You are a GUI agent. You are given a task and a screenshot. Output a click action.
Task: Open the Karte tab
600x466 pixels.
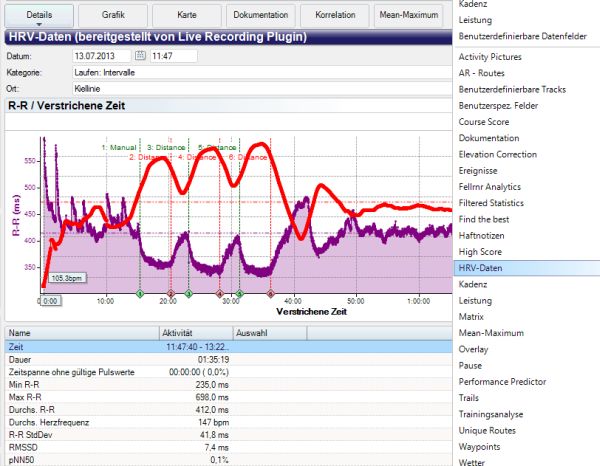point(187,15)
